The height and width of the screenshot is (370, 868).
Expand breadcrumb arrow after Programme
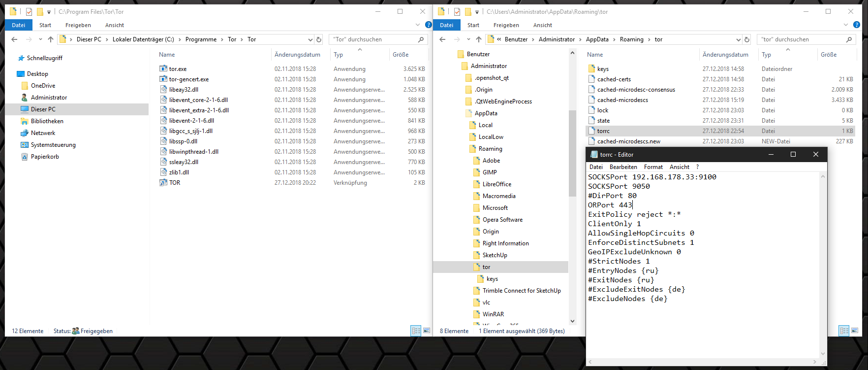(222, 39)
